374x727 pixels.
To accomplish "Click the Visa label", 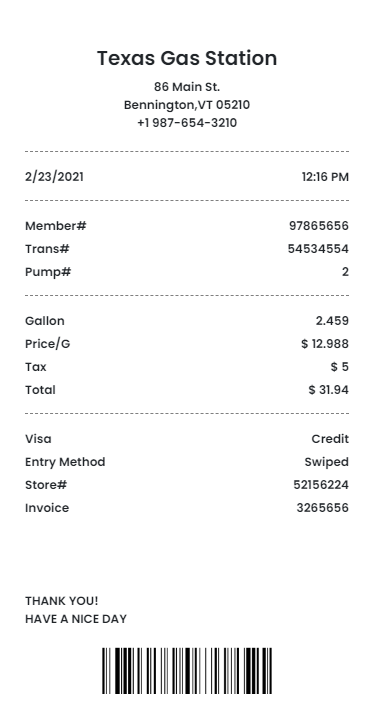I will pyautogui.click(x=38, y=439).
